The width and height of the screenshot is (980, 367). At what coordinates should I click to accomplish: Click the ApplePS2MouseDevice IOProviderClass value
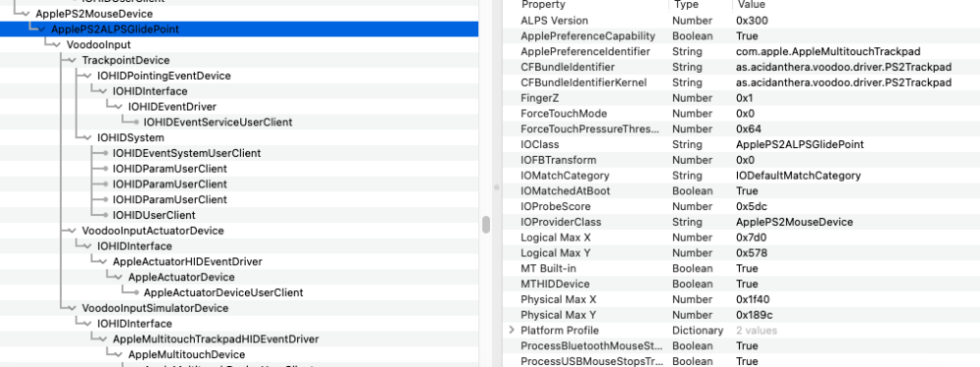[x=795, y=223]
